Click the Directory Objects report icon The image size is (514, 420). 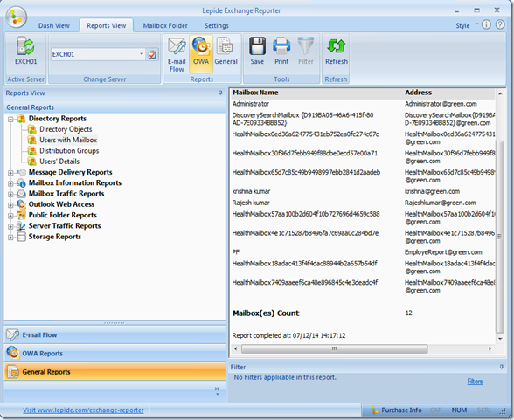click(x=31, y=129)
